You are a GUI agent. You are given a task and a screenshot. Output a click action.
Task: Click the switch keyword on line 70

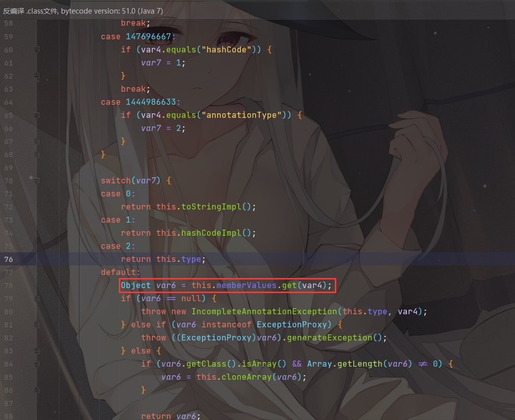[x=116, y=181]
